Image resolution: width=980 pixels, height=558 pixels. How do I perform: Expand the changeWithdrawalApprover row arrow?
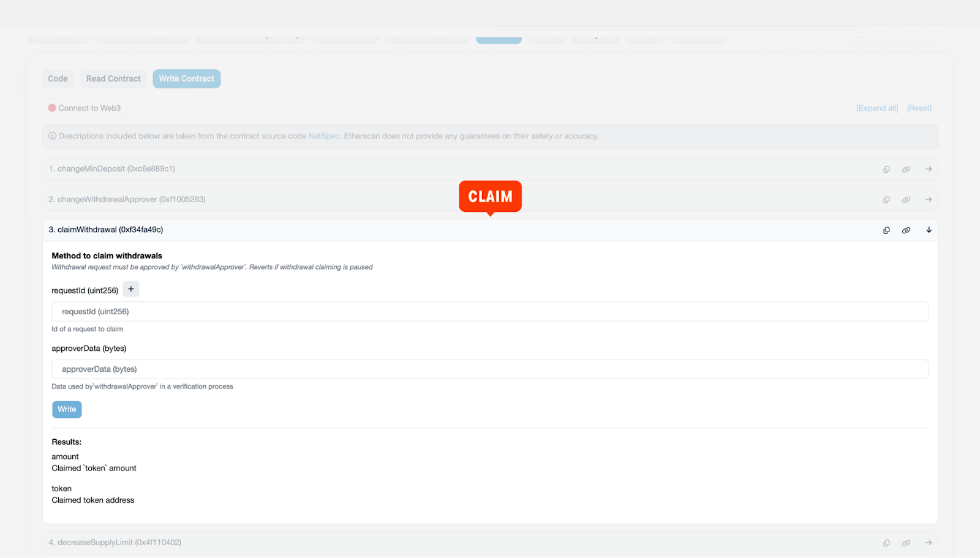coord(929,200)
